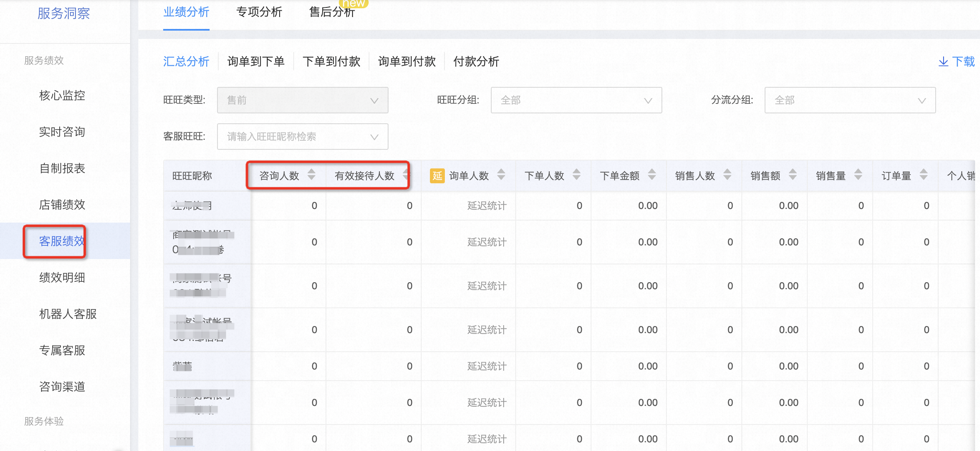
Task: Open 机器人客服 sidebar item
Action: (x=68, y=314)
